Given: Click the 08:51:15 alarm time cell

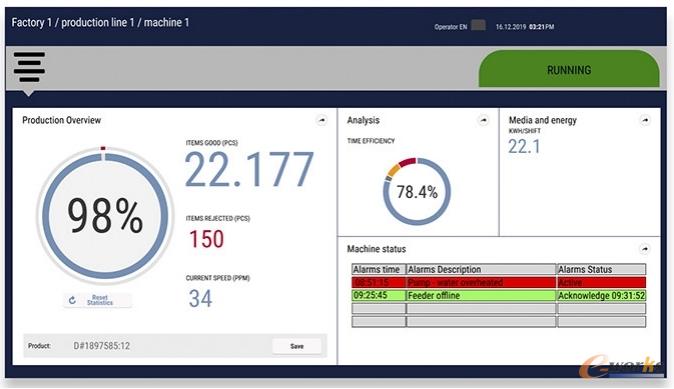Looking at the screenshot, I should pos(379,282).
